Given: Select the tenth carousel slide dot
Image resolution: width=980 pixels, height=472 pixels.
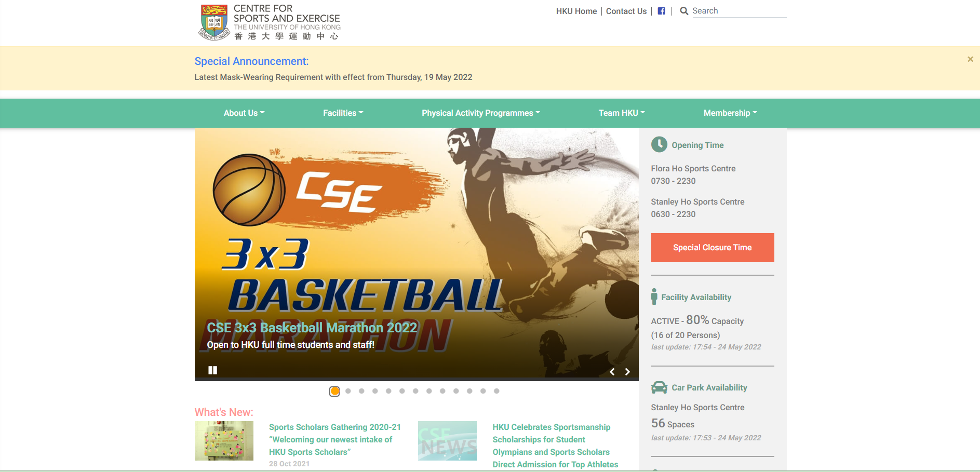Looking at the screenshot, I should click(x=456, y=391).
